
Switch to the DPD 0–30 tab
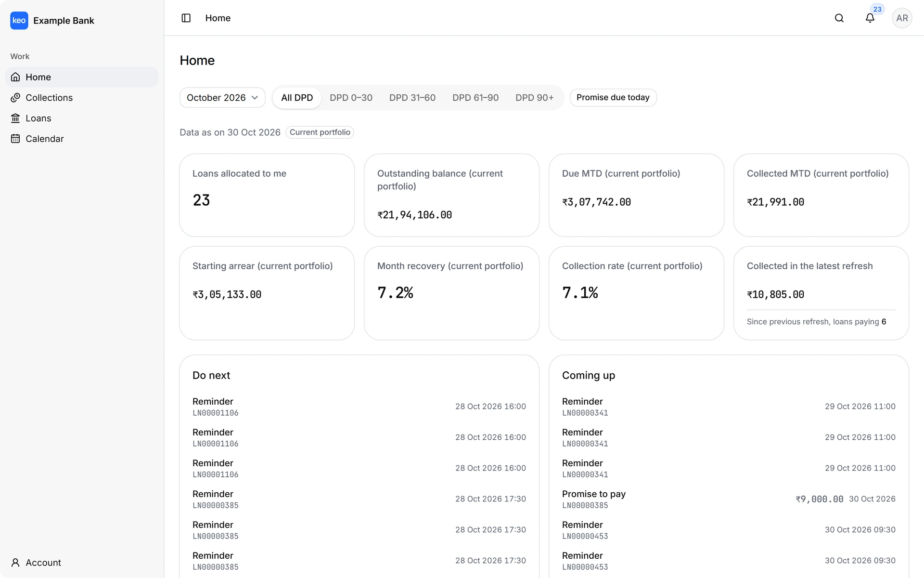click(351, 98)
